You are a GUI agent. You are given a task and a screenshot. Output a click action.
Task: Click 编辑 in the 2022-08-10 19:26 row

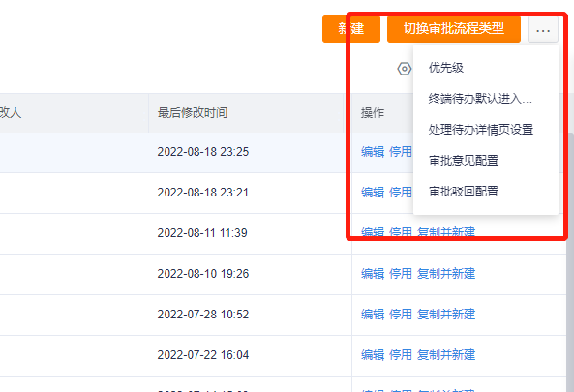pyautogui.click(x=373, y=273)
